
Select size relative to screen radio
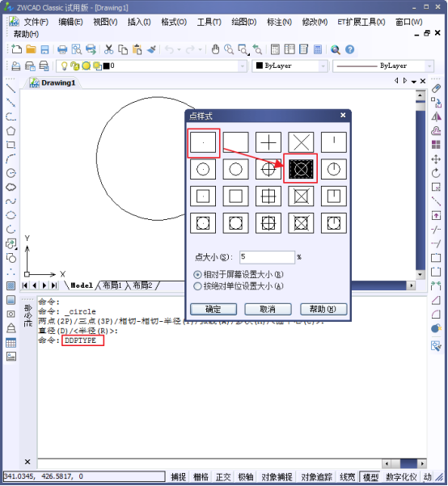click(197, 275)
